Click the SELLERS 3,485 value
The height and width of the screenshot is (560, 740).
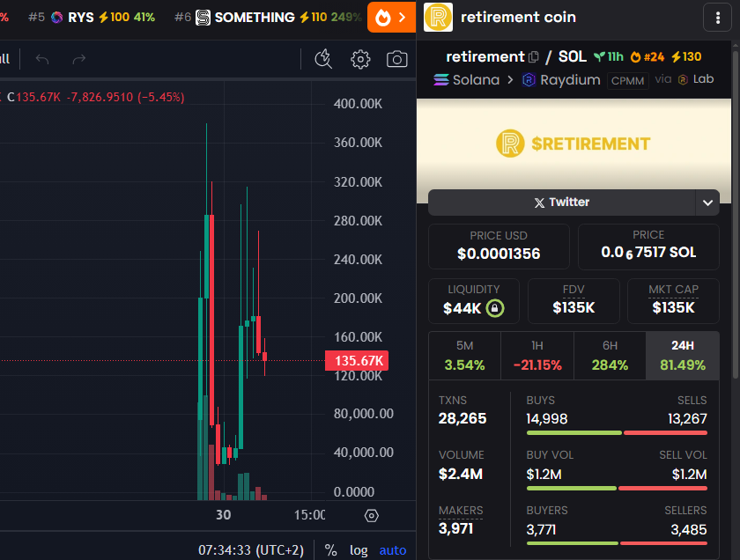689,530
